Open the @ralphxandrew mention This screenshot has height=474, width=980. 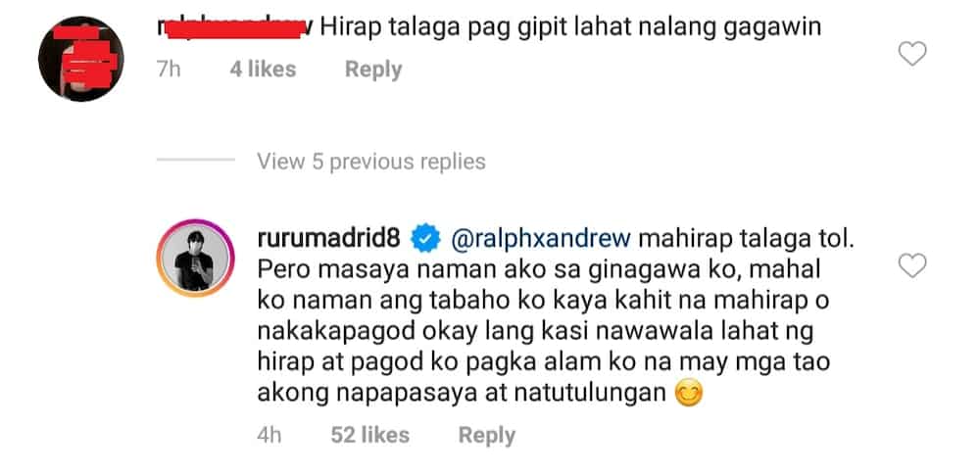click(x=540, y=239)
